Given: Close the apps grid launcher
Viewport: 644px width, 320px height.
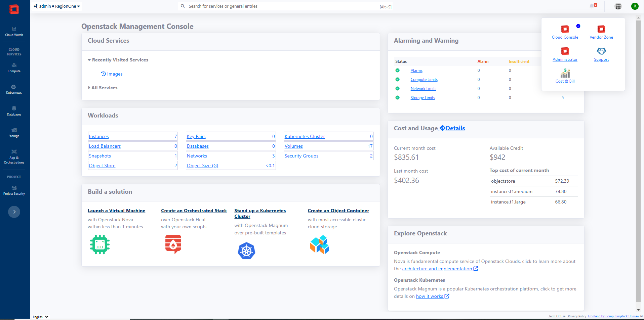Looking at the screenshot, I should tap(618, 6).
